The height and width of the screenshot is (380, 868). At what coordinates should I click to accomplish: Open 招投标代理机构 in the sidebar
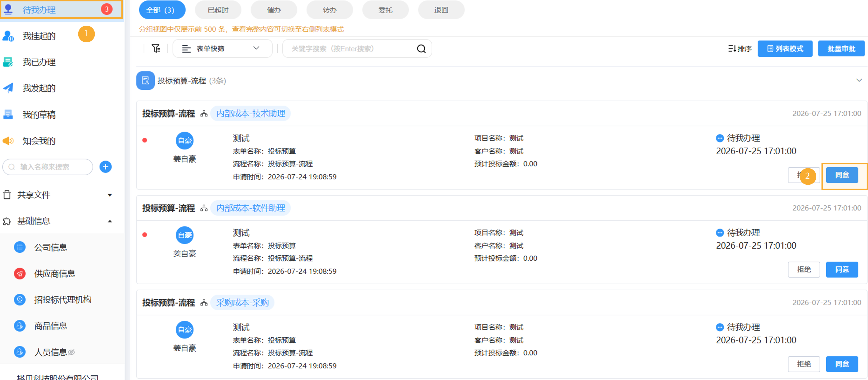(x=63, y=299)
